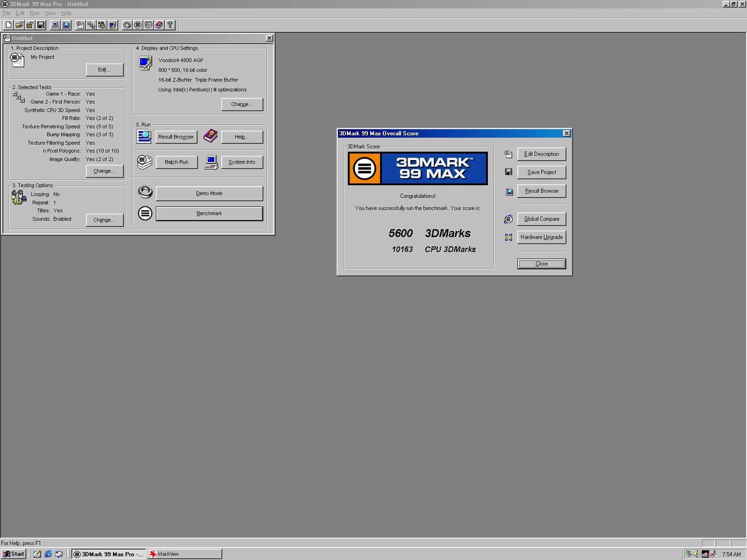
Task: Click the Project Description toolbar icon
Action: click(x=80, y=25)
